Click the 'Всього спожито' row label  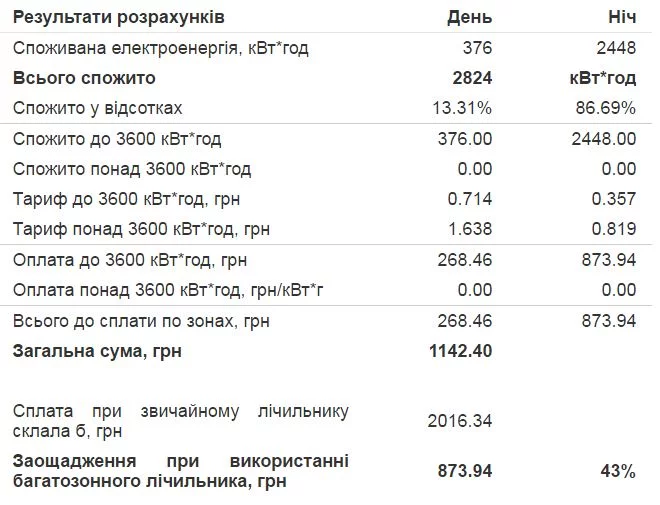pos(84,78)
